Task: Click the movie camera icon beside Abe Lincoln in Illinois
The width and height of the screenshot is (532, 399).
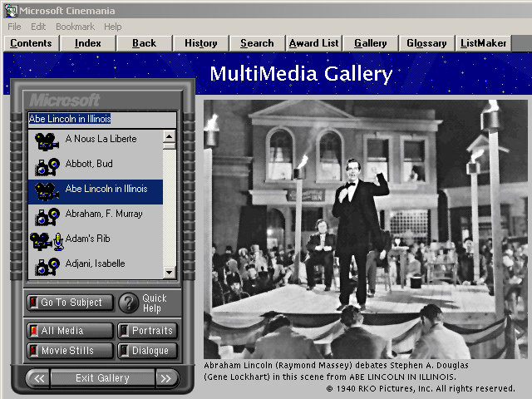Action: [x=47, y=191]
